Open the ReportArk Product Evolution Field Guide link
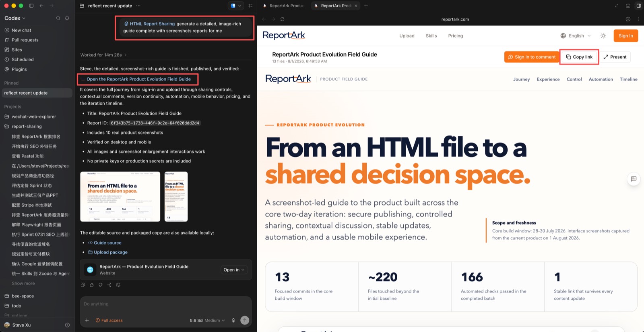644x332 pixels. pyautogui.click(x=138, y=79)
